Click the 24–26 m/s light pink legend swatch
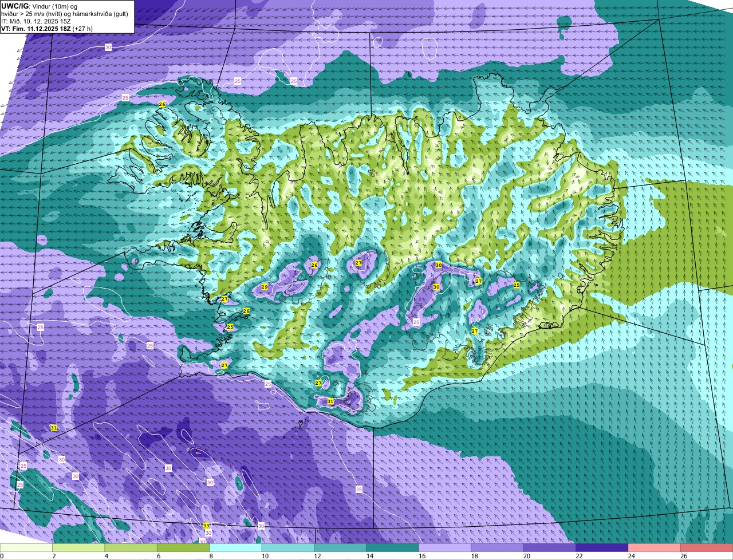Image resolution: width=733 pixels, height=560 pixels. (655, 548)
